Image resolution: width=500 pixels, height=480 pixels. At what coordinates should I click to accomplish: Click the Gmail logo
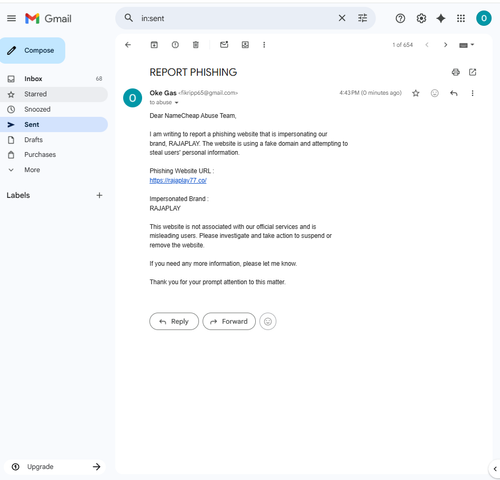[x=48, y=18]
